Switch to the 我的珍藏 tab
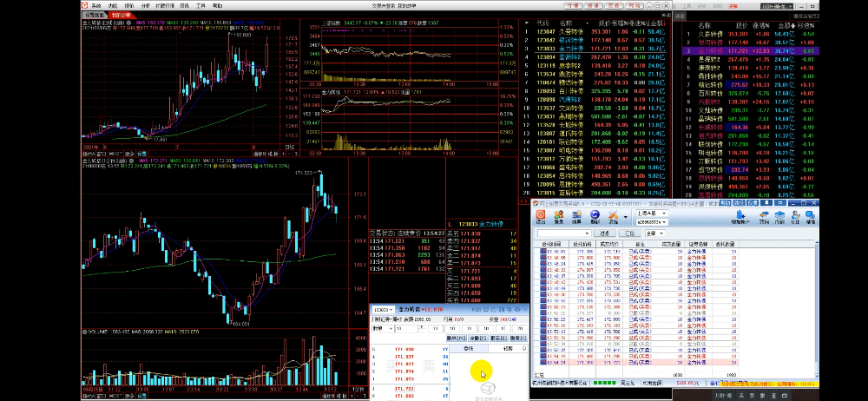Screen dimensions: 868x401 click(123, 15)
